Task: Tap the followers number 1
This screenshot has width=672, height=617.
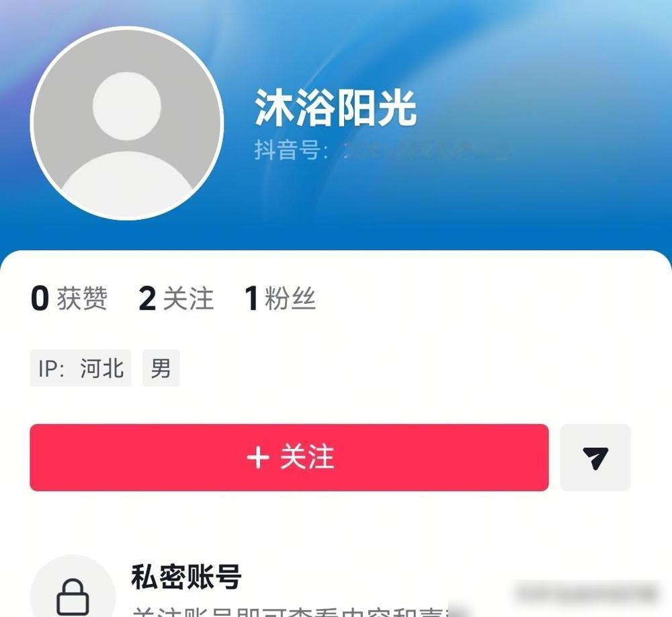Action: click(x=251, y=298)
